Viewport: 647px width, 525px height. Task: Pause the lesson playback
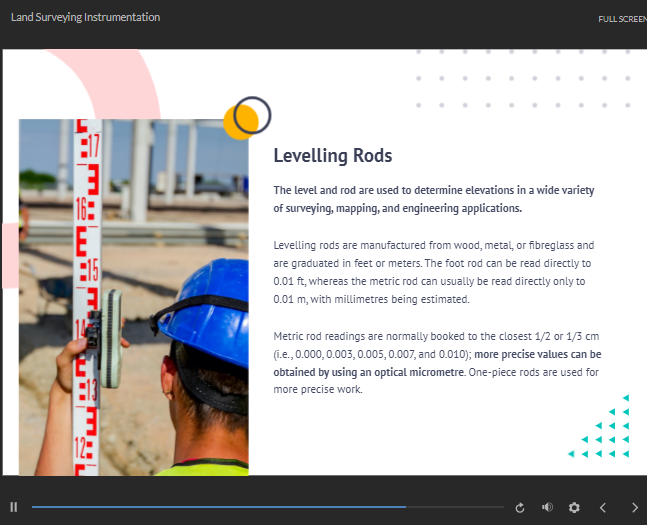(x=14, y=507)
